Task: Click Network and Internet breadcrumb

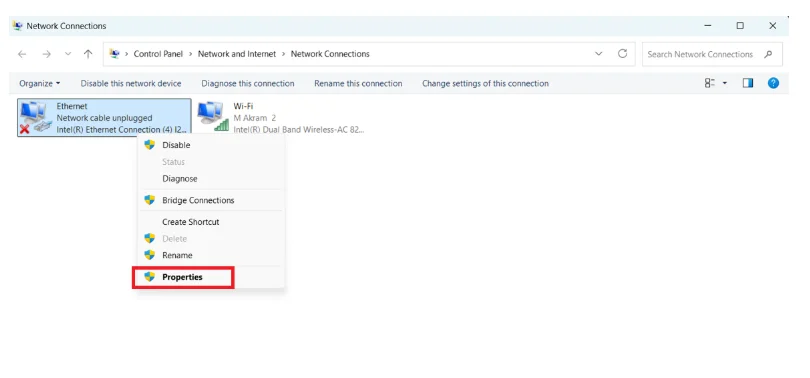Action: (237, 54)
